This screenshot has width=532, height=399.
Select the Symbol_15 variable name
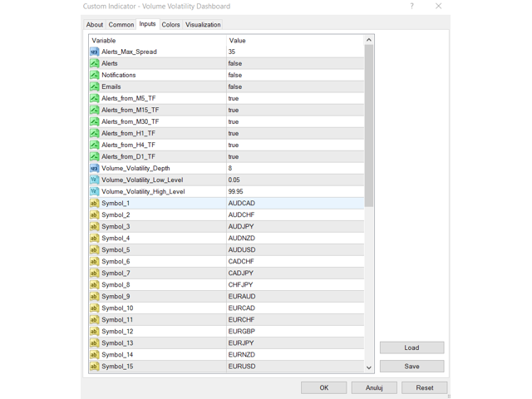117,367
